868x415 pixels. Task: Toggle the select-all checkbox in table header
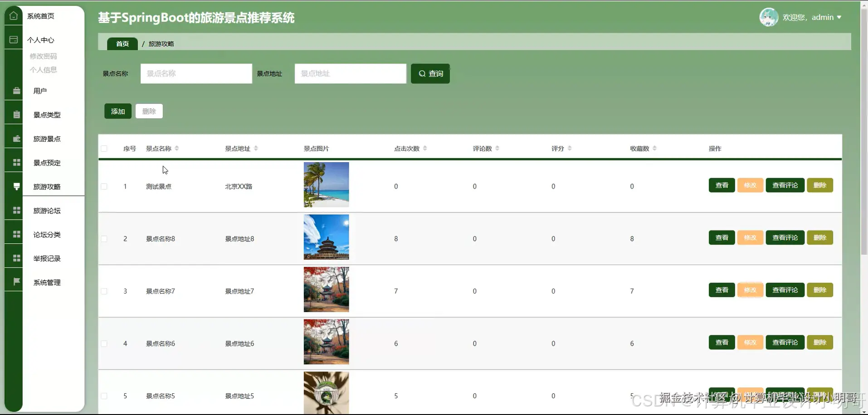click(104, 148)
